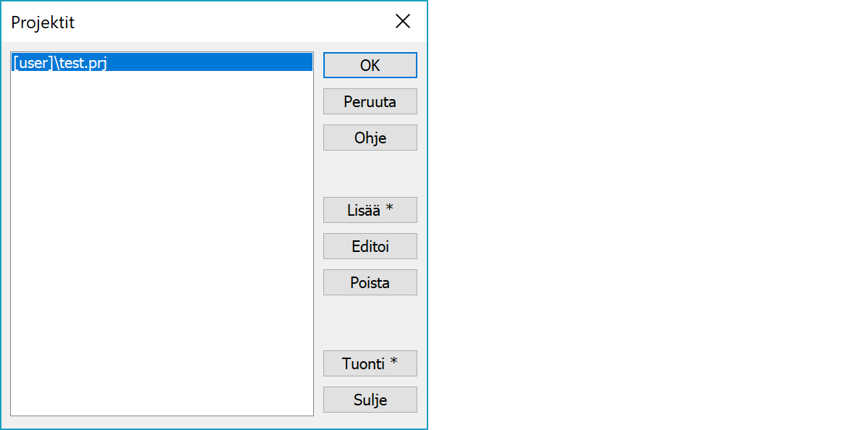
Task: Open help via the Ohje button
Action: point(370,138)
